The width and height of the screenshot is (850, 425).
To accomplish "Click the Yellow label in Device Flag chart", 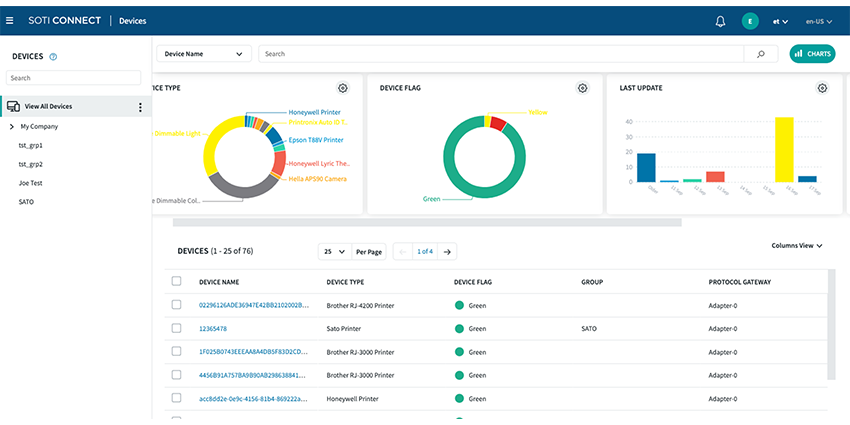I will (x=538, y=112).
